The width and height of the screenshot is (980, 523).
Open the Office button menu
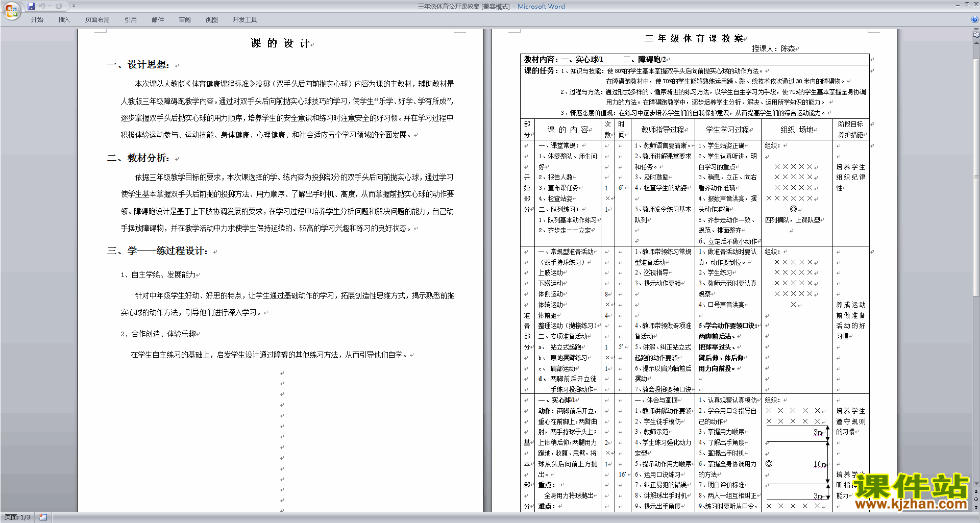[x=11, y=11]
